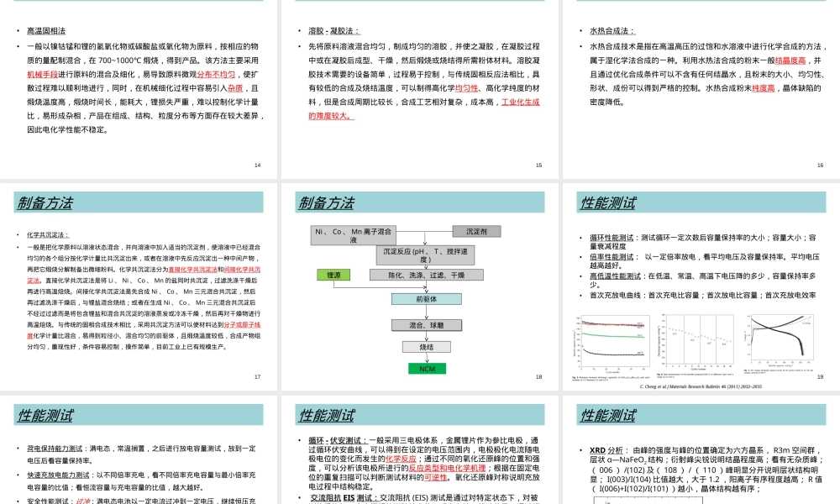The width and height of the screenshot is (840, 504).
Task: Click the green '锂源' flowchart box
Action: pos(333,275)
